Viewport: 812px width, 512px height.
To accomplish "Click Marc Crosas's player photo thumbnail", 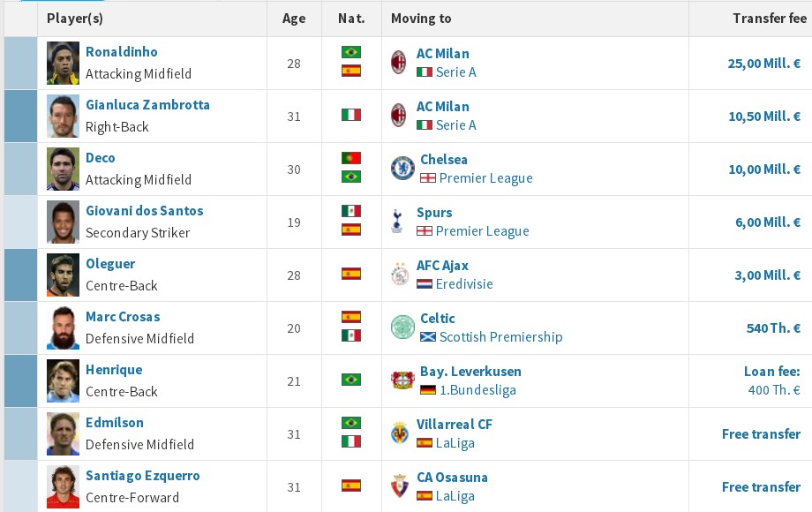I will pos(64,328).
